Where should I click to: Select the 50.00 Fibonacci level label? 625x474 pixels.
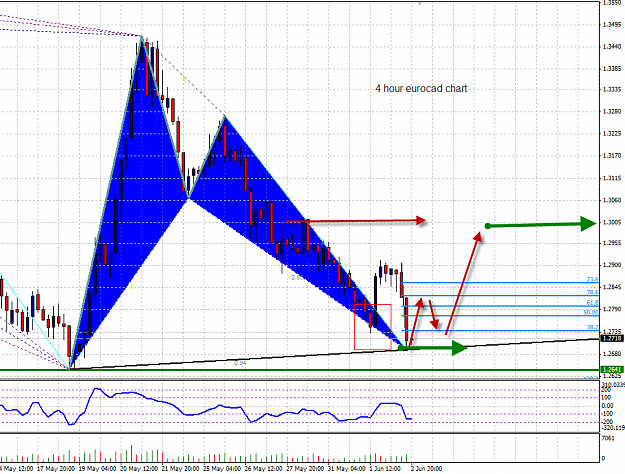point(591,312)
